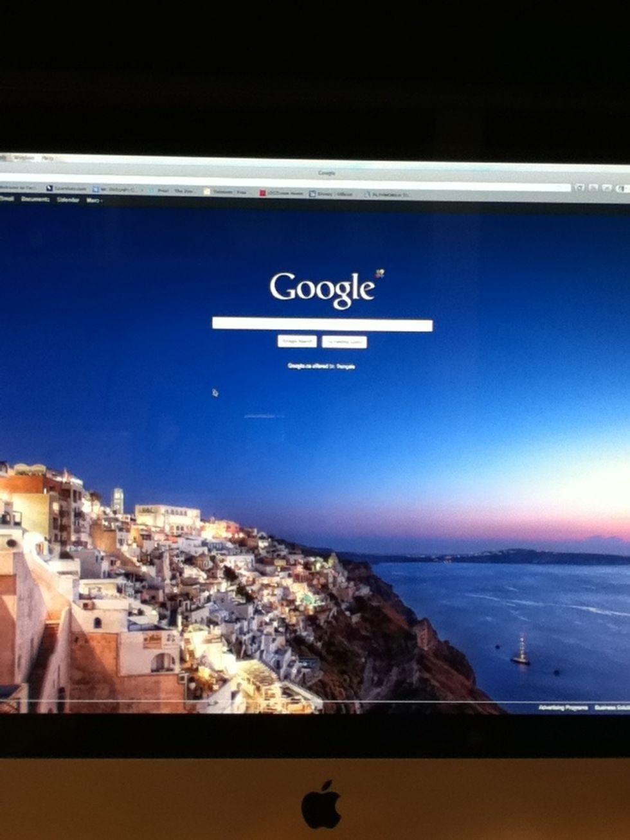Screen dimensions: 630x840
Task: Open the Disney Official bookmark
Action: [x=332, y=193]
